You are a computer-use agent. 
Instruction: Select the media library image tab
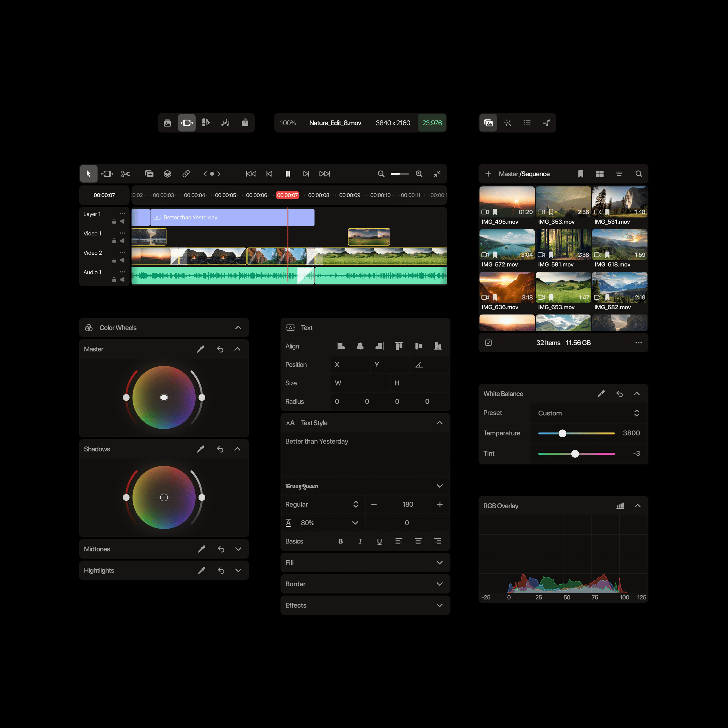click(488, 123)
